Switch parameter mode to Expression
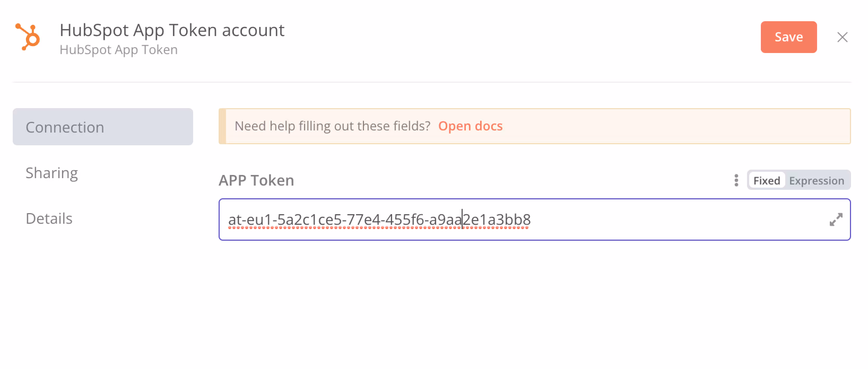The image size is (868, 369). pyautogui.click(x=817, y=181)
